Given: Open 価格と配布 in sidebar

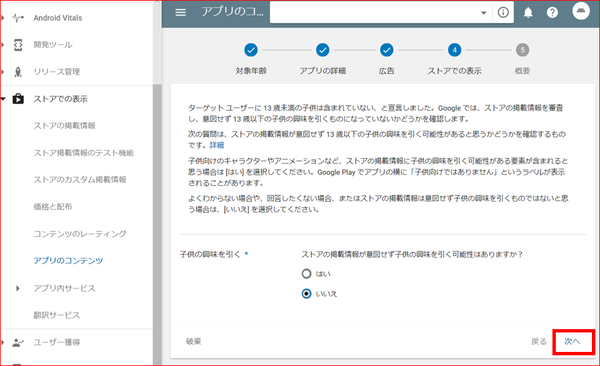Looking at the screenshot, I should [52, 207].
